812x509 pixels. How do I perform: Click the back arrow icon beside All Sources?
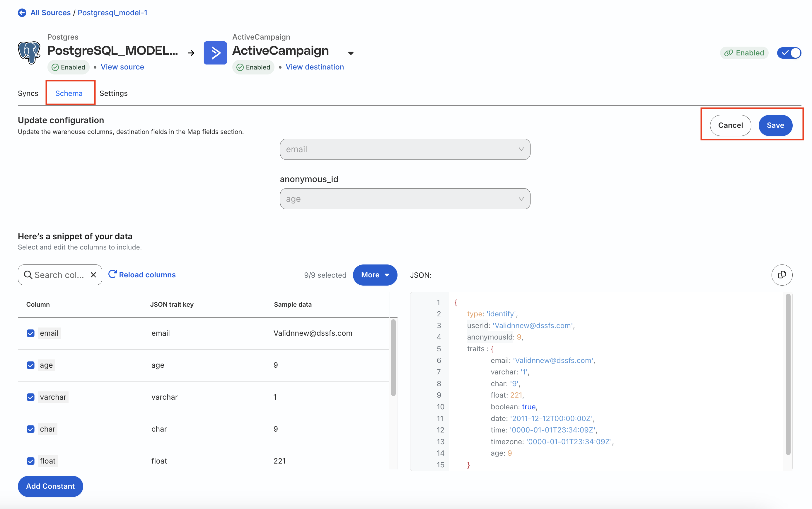(22, 13)
